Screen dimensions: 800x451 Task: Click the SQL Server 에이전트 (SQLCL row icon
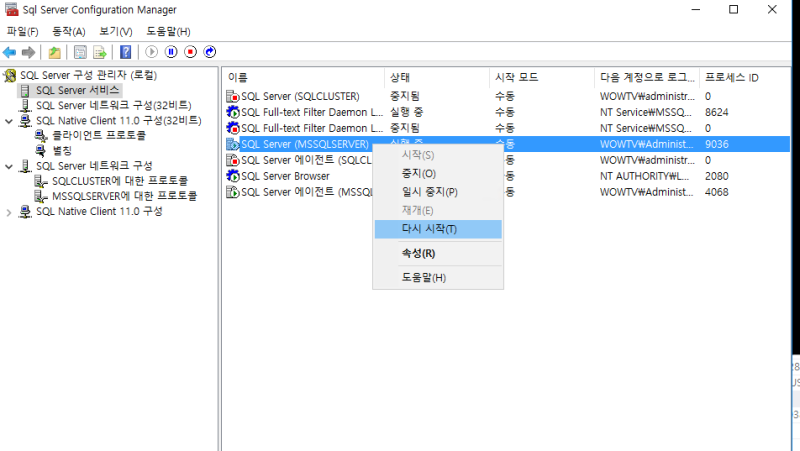[233, 160]
